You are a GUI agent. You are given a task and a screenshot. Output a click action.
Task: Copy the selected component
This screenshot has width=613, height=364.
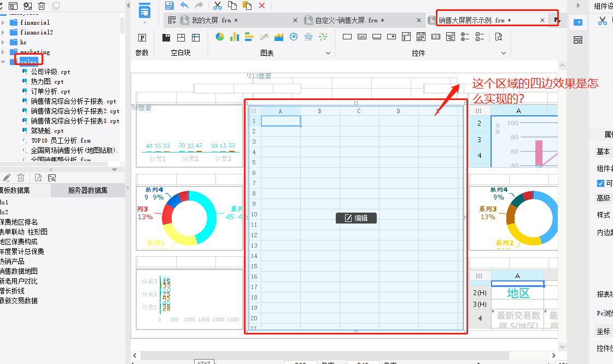[232, 5]
